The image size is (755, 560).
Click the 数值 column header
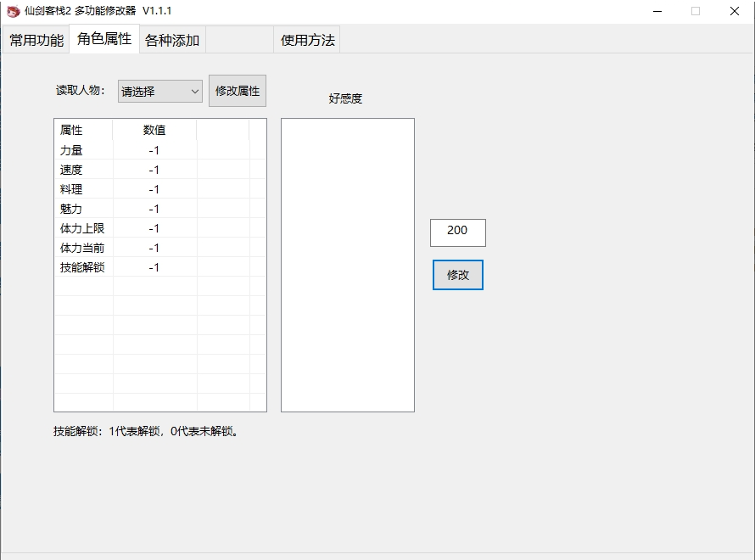(154, 130)
